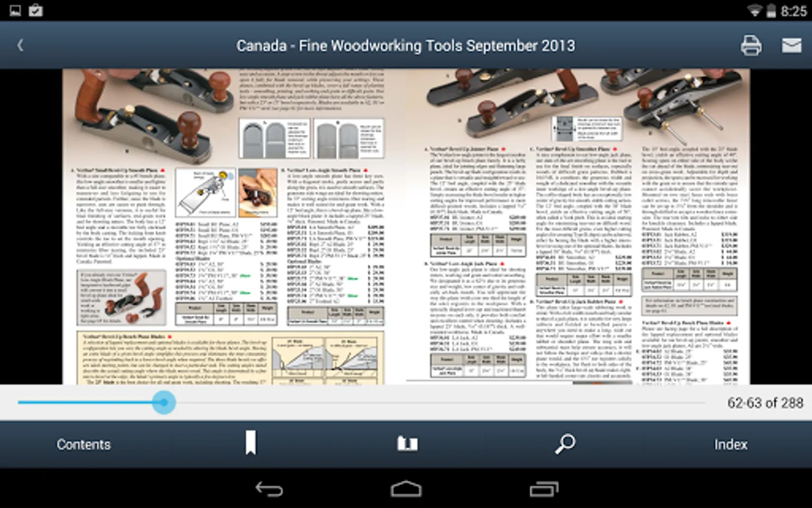This screenshot has height=508, width=812.
Task: Tap the clock showing 8:25
Action: click(x=794, y=11)
